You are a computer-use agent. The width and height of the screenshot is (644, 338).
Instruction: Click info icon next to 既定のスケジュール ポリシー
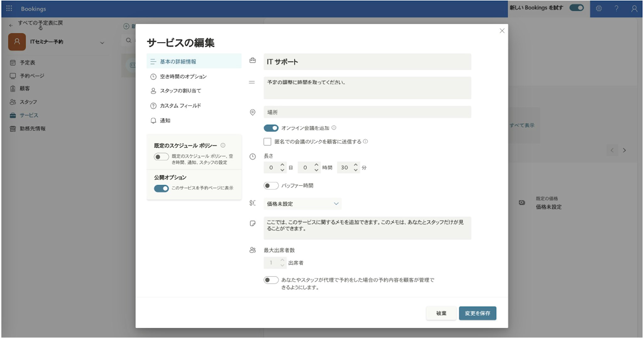coord(223,145)
